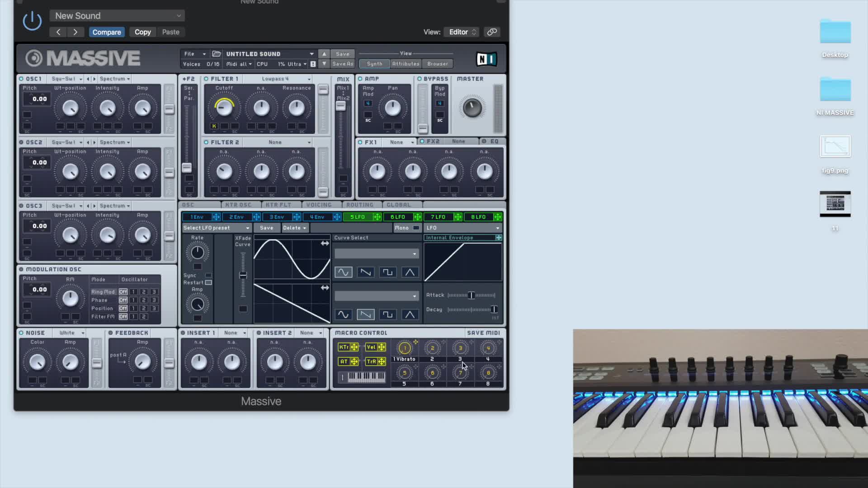Click the SAVE MIDI button

483,333
